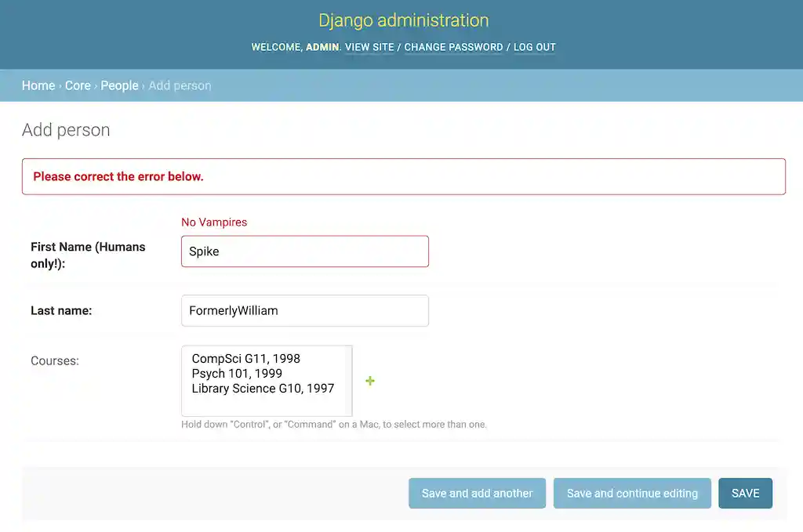Click the green plus icon to add a course

pyautogui.click(x=369, y=382)
